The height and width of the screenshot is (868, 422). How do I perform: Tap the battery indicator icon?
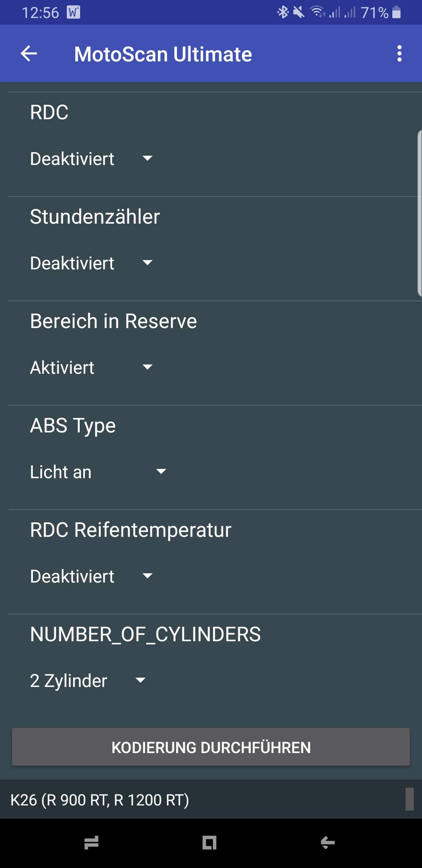click(x=396, y=13)
